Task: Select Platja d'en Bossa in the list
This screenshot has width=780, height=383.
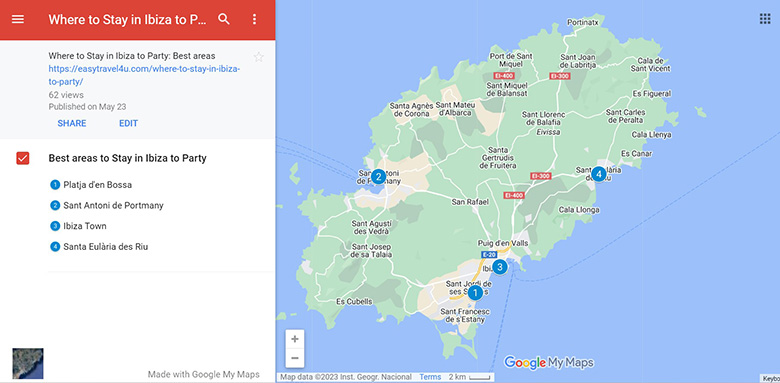Action: [98, 185]
